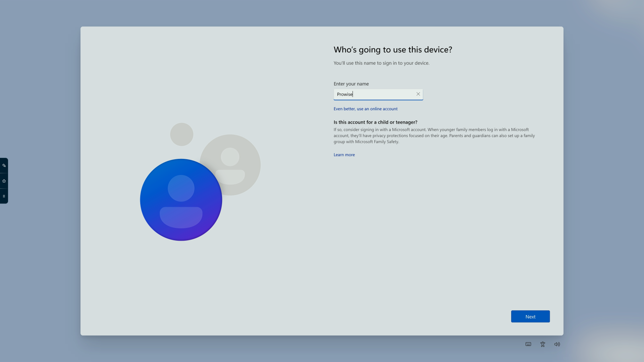
Task: Click the volume speaker icon
Action: coord(557,344)
